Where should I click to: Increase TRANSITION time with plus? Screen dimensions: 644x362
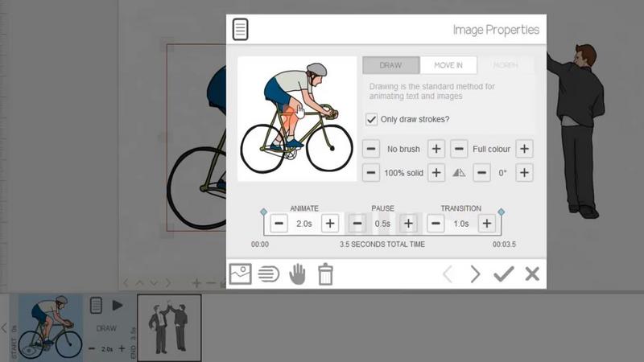(x=487, y=224)
